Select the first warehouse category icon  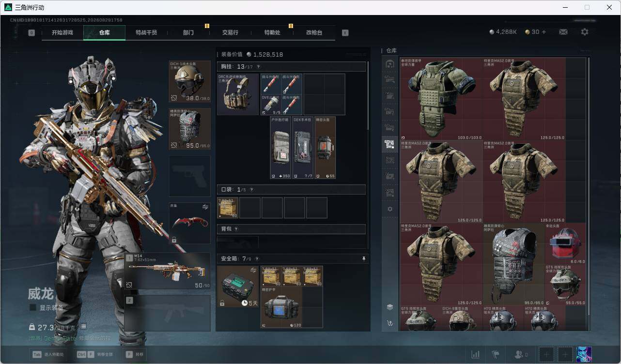[x=390, y=64]
